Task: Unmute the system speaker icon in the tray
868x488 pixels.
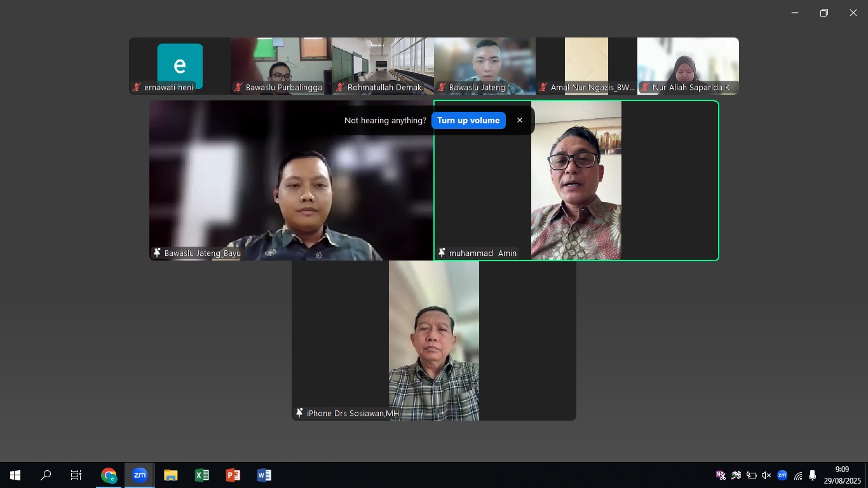Action: pos(766,475)
